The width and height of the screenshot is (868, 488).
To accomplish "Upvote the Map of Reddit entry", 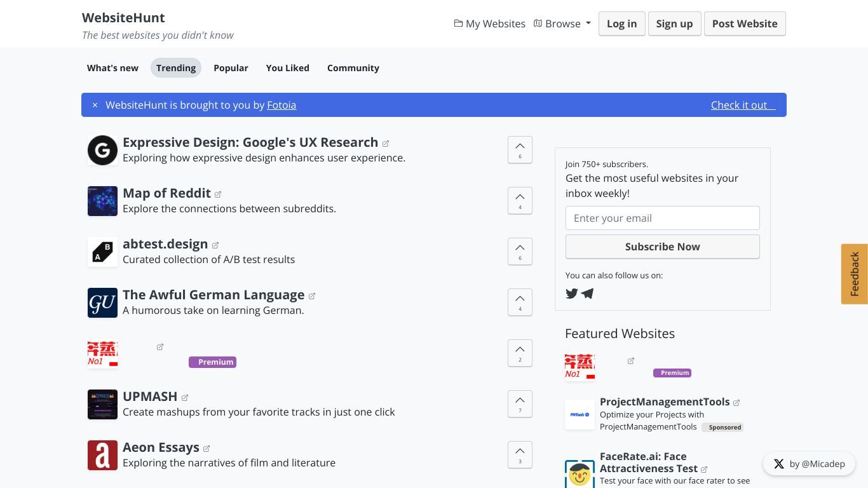I will click(520, 201).
